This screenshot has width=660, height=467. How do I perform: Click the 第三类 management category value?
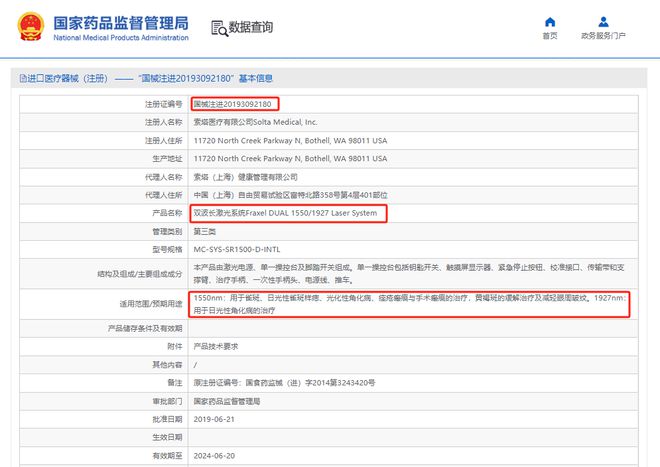tap(205, 231)
